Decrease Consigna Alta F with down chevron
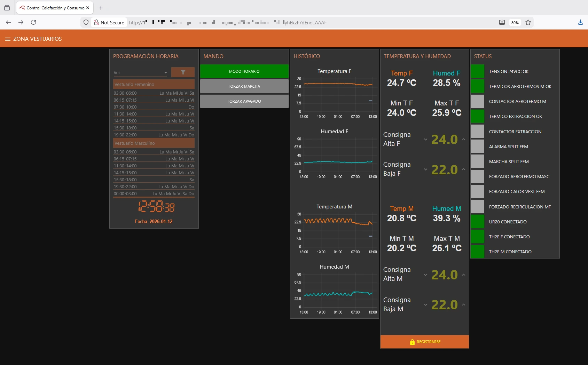 coord(425,140)
